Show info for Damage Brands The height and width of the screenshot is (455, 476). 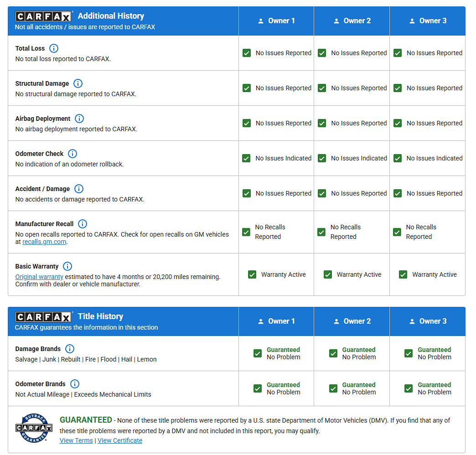click(70, 349)
